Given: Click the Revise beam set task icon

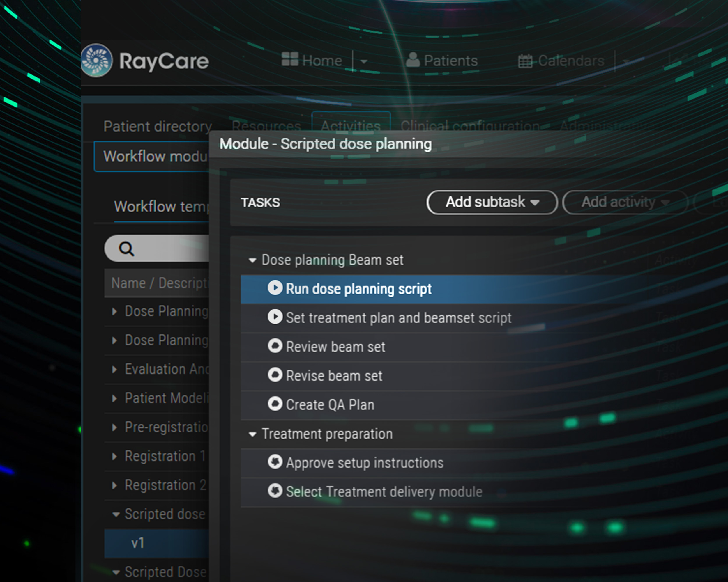Looking at the screenshot, I should 275,375.
